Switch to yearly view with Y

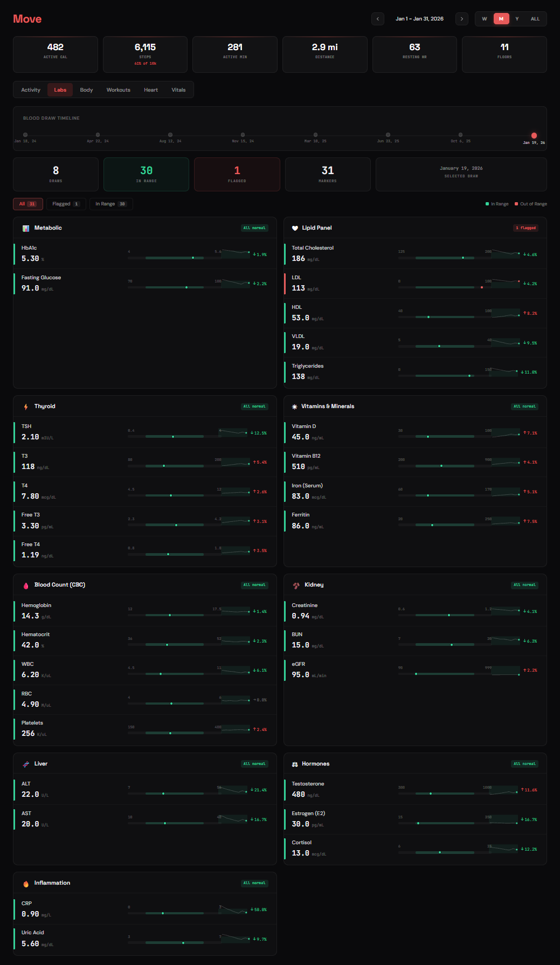pos(517,19)
